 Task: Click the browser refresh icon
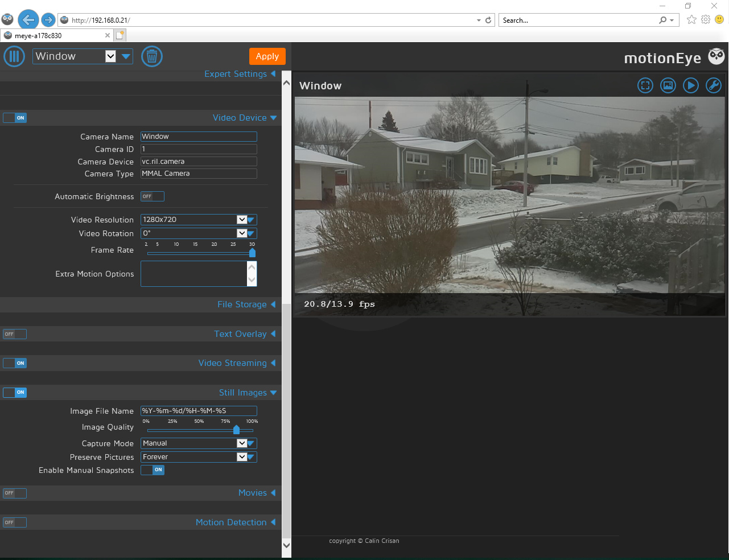click(x=488, y=20)
